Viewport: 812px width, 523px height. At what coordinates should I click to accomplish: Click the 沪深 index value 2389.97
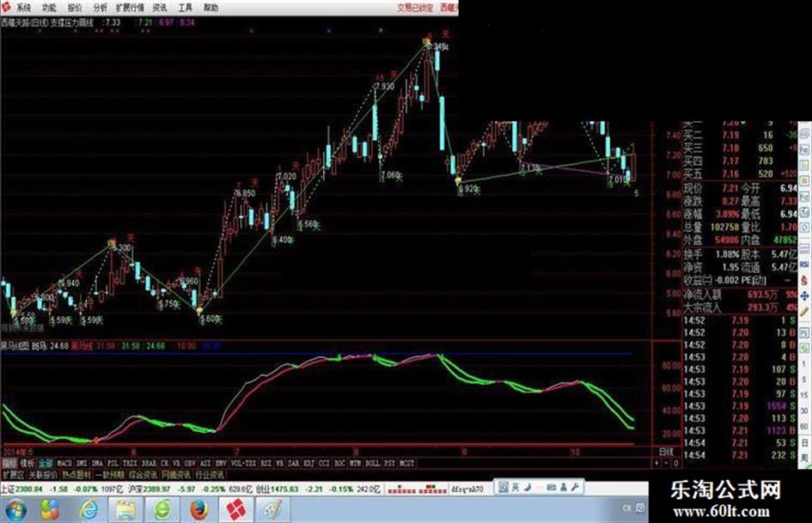pyautogui.click(x=156, y=490)
